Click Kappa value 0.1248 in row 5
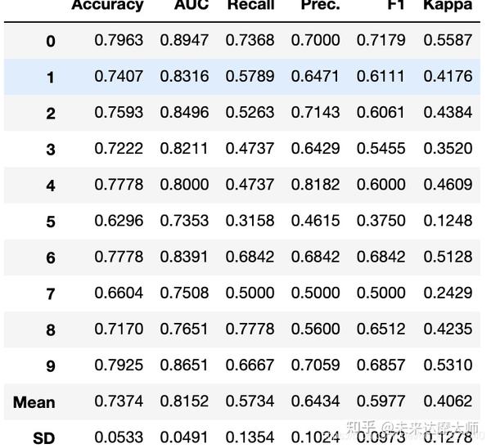Screen dimensions: 491x448 [448, 221]
